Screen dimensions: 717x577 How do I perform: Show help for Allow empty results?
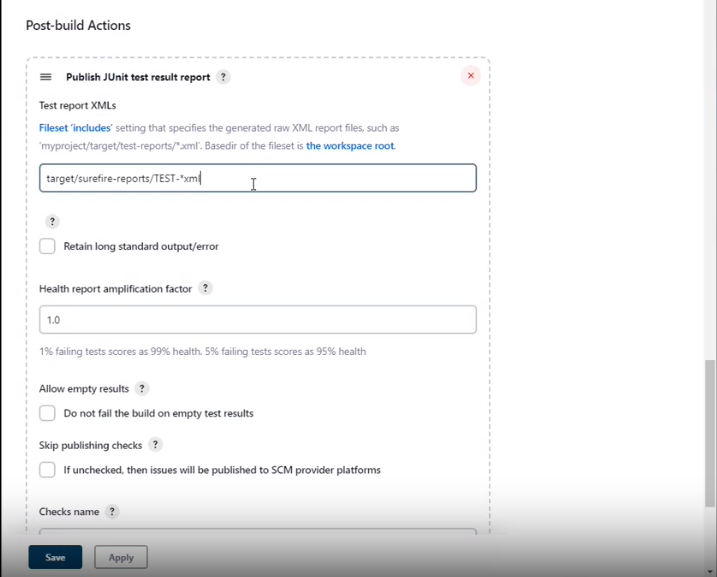pyautogui.click(x=142, y=388)
